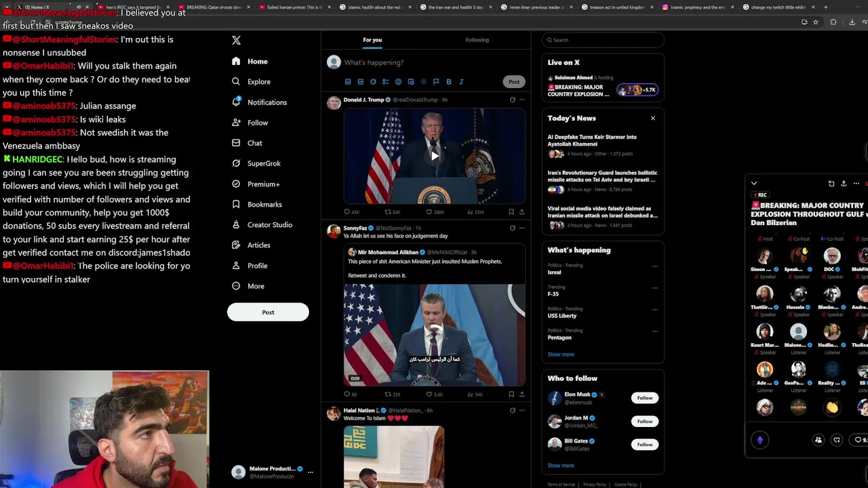Follow Elon Musk
868x488 pixels.
[x=645, y=398]
